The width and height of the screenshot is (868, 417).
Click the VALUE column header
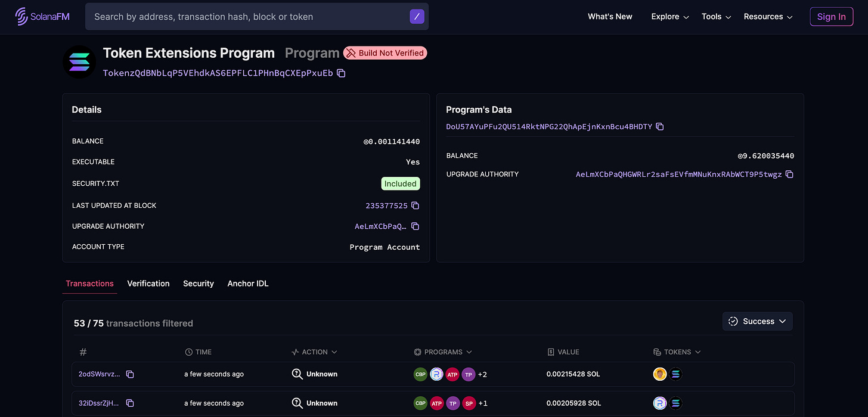[563, 352]
